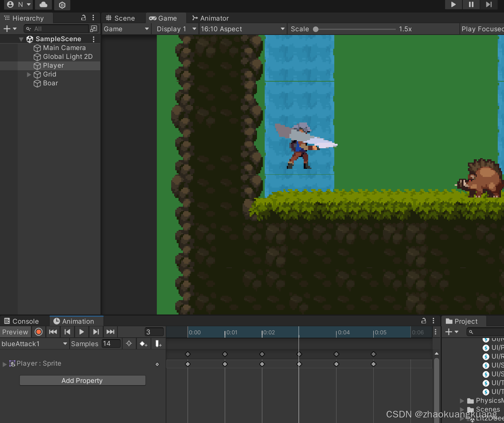This screenshot has width=504, height=423.
Task: Open the Game view mode dropdown
Action: (x=126, y=29)
